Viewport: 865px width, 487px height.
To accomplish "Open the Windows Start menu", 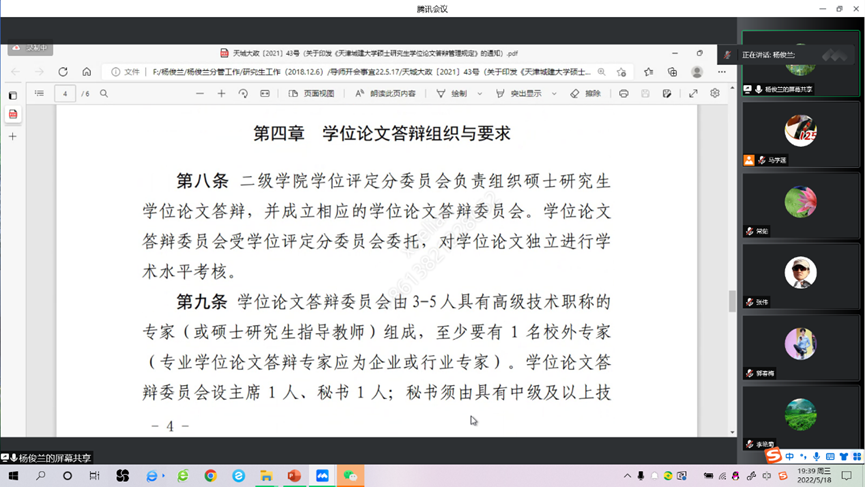I will pyautogui.click(x=13, y=475).
